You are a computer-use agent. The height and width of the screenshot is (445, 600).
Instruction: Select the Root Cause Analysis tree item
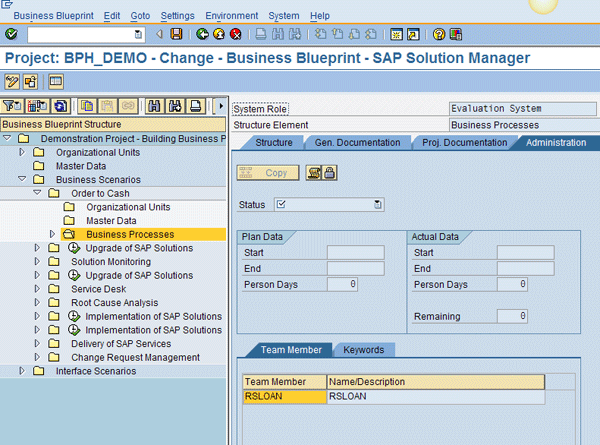(114, 303)
